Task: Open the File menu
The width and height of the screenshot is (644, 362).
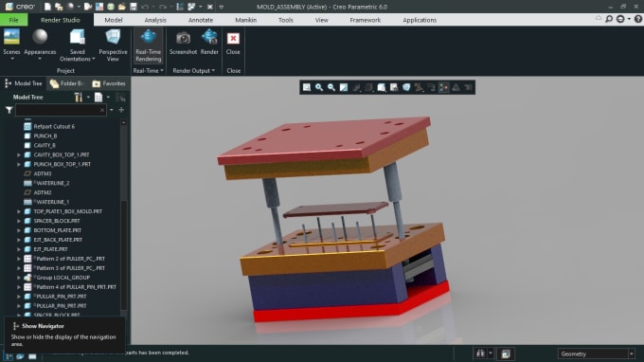Action: pos(13,20)
